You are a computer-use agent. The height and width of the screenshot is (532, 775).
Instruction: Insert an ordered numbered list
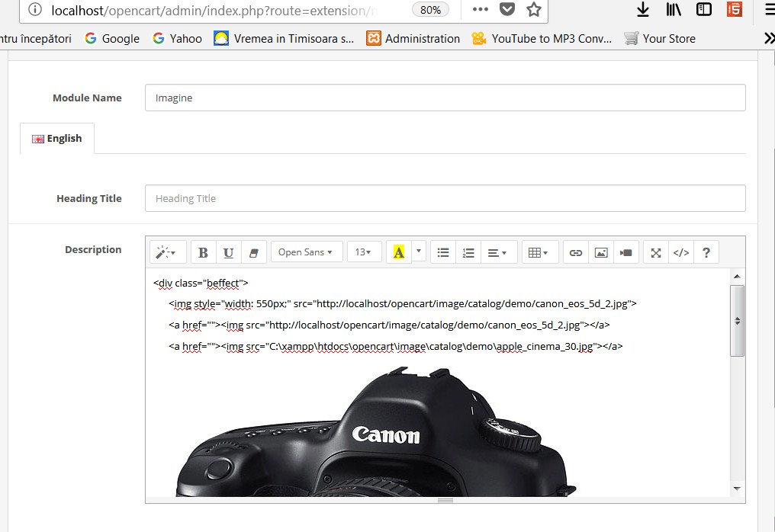coord(468,252)
